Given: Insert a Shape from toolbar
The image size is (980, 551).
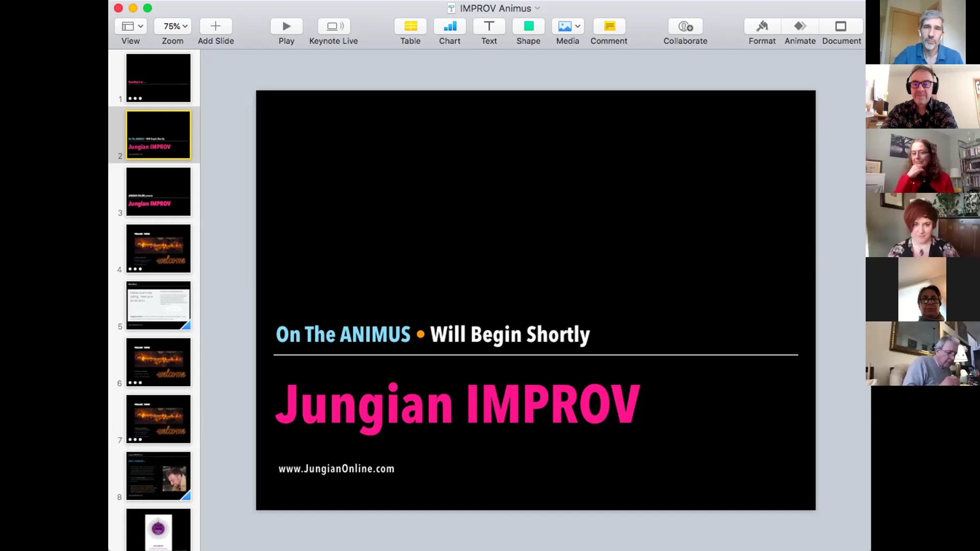Looking at the screenshot, I should (x=528, y=27).
